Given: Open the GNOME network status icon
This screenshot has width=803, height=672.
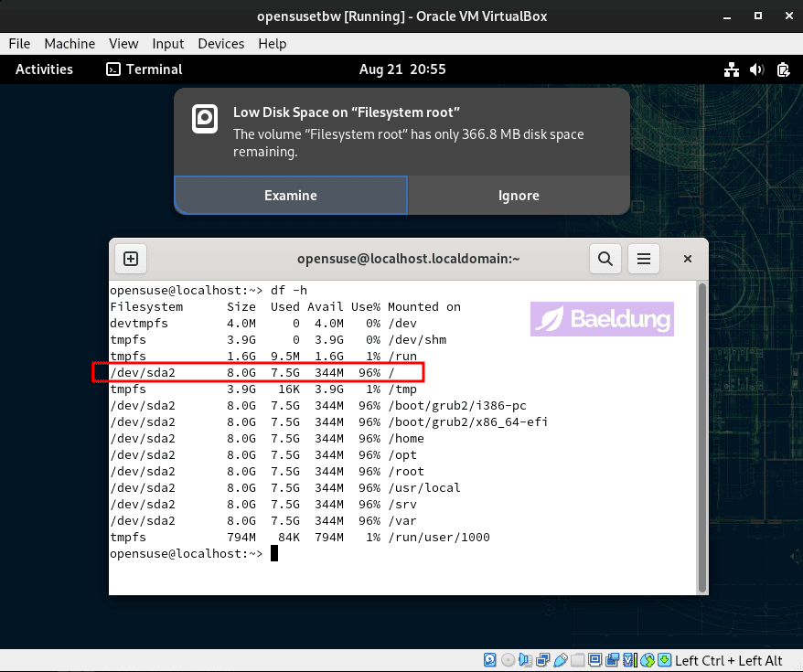Looking at the screenshot, I should [x=731, y=69].
